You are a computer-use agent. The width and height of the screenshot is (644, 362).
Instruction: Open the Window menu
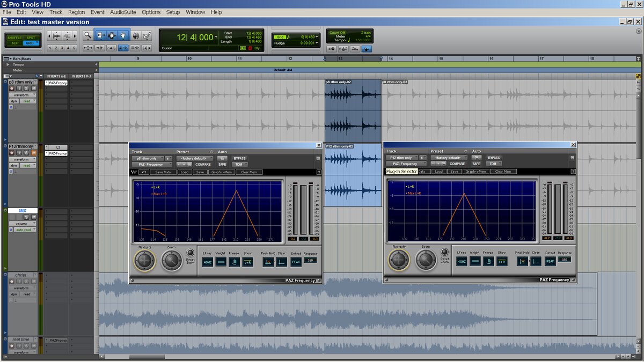pos(195,12)
